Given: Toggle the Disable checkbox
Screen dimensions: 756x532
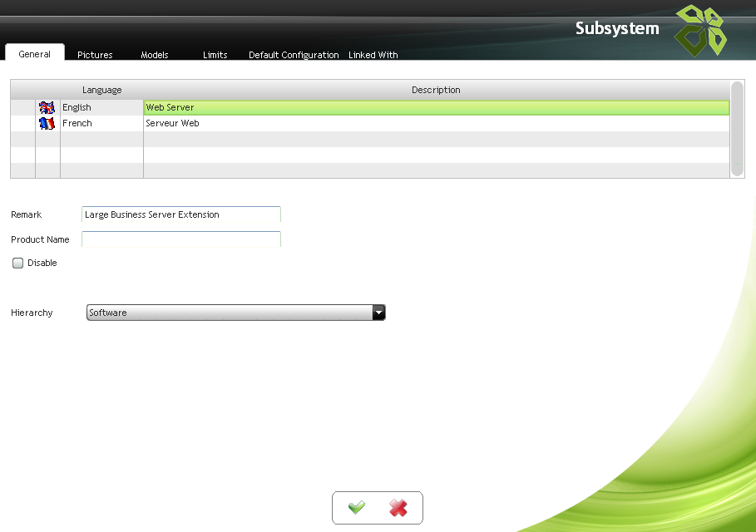Looking at the screenshot, I should click(x=18, y=263).
